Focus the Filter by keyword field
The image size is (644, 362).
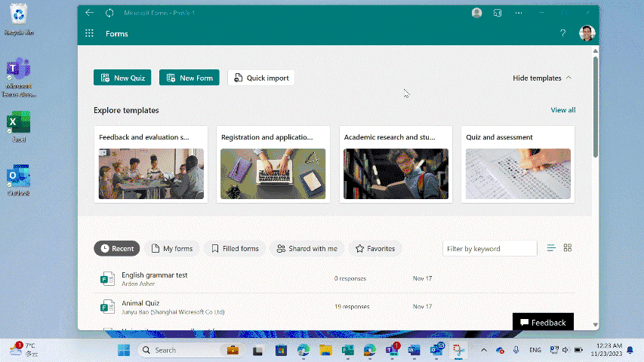[489, 248]
